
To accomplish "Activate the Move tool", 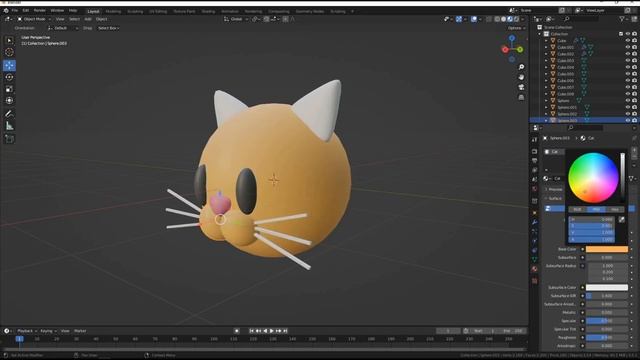I will click(x=9, y=65).
